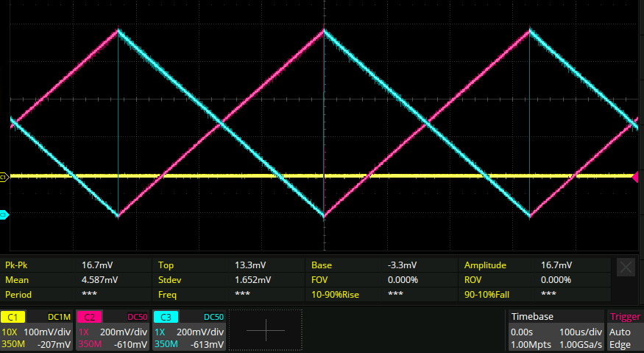Click the add channel plus box

pyautogui.click(x=266, y=330)
